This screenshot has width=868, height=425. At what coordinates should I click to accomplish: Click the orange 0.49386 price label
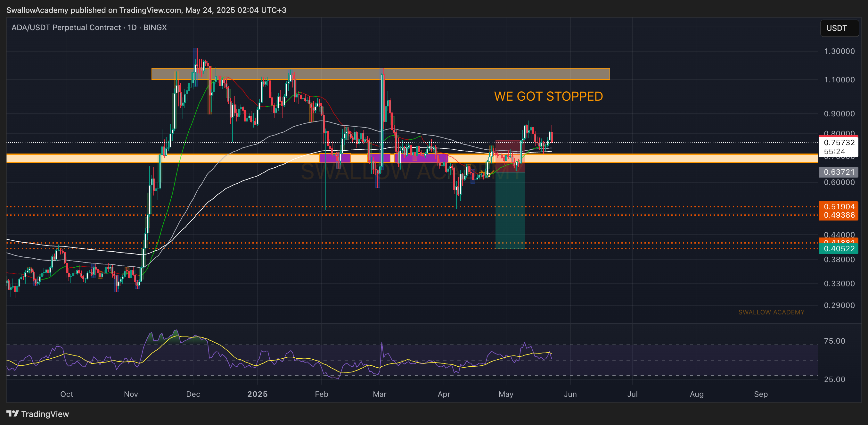(x=839, y=215)
